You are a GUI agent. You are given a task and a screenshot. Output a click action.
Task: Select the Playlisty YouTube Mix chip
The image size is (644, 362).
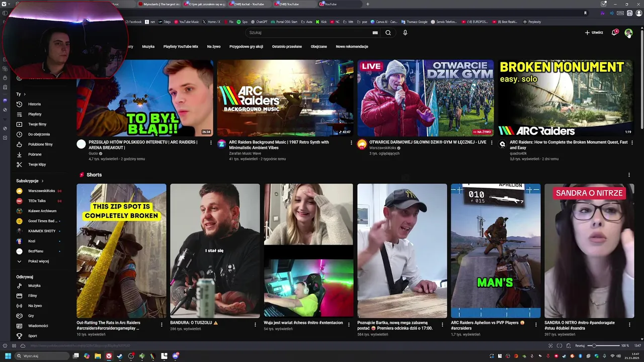point(181,47)
